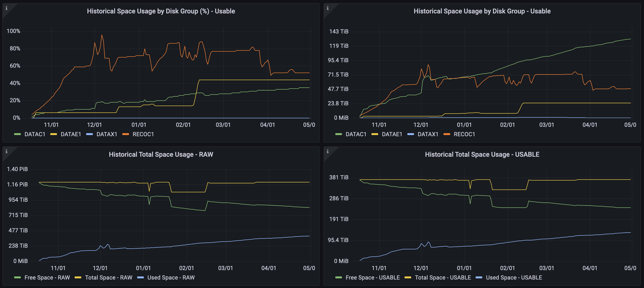Open panel menu from 'Historical Space Usage by Disk Group - Usable' title

[x=482, y=11]
